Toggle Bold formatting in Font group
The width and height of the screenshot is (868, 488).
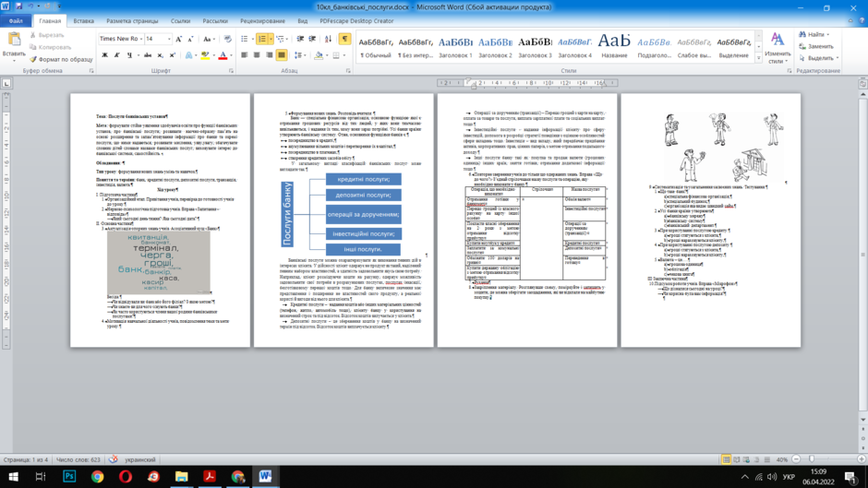pyautogui.click(x=104, y=55)
